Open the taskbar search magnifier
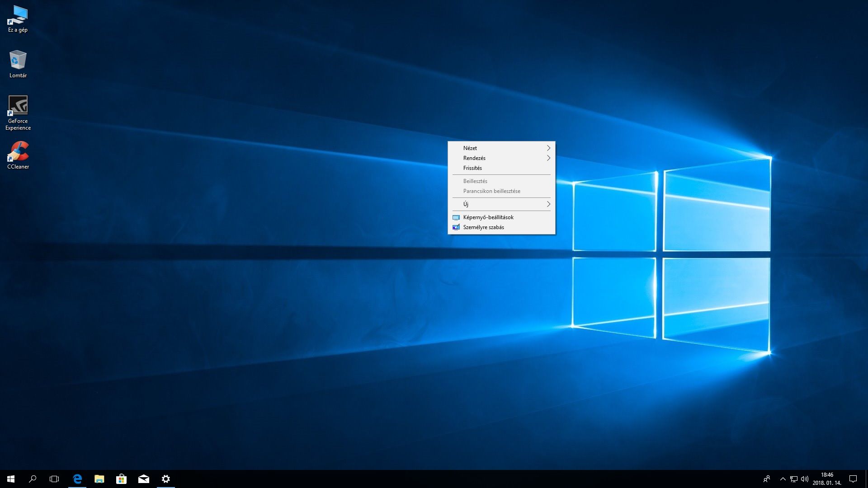The height and width of the screenshot is (488, 868). (33, 479)
